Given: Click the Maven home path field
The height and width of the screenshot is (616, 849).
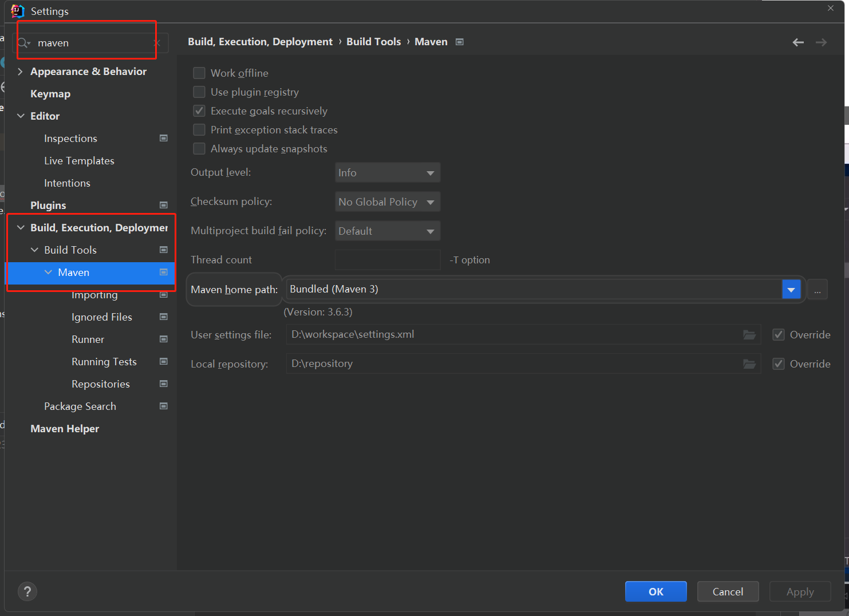Looking at the screenshot, I should [534, 290].
